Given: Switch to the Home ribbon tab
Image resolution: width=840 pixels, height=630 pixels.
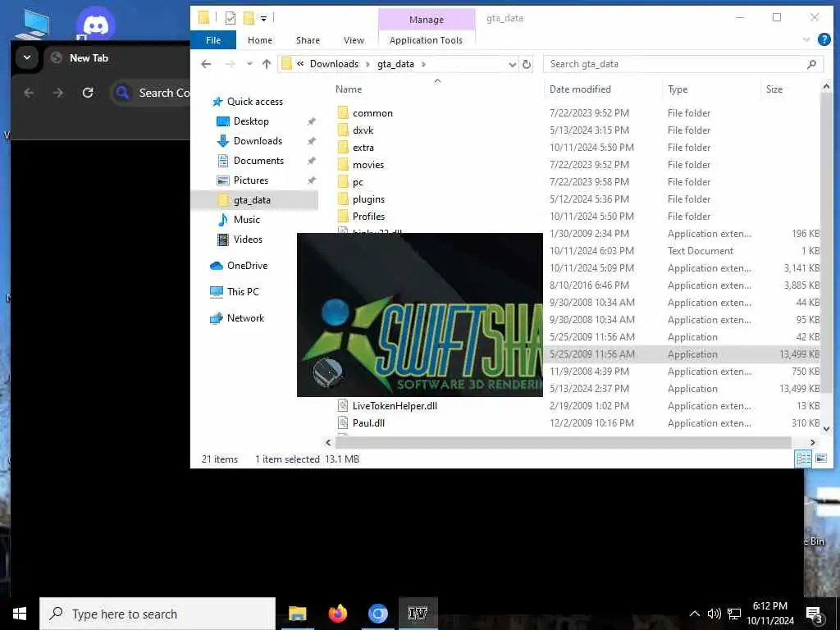Looking at the screenshot, I should click(260, 40).
